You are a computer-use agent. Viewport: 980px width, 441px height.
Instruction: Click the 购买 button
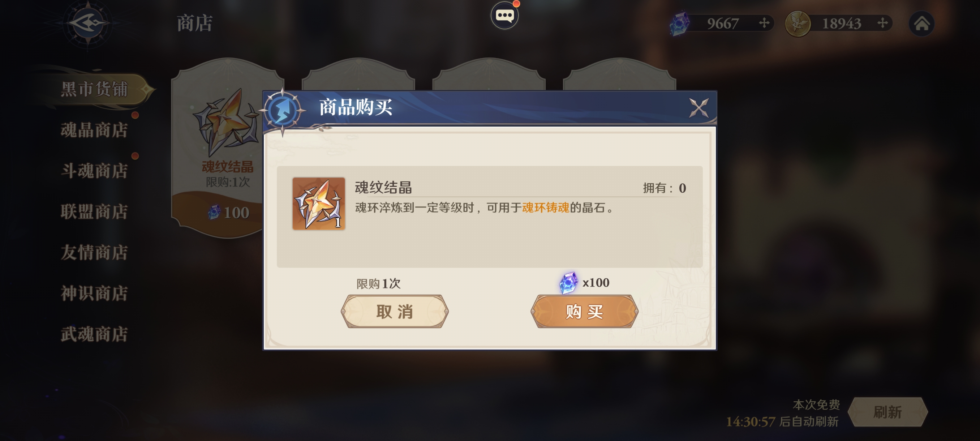584,312
